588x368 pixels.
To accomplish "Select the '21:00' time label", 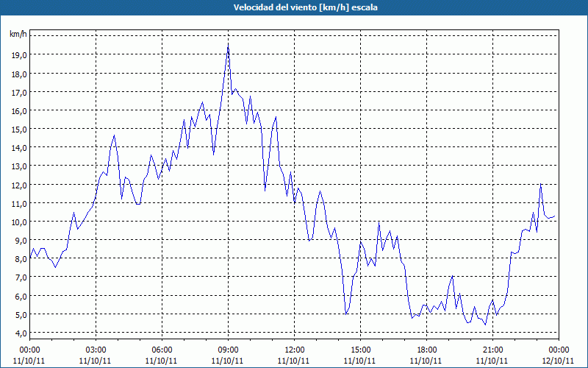I will (x=492, y=350).
